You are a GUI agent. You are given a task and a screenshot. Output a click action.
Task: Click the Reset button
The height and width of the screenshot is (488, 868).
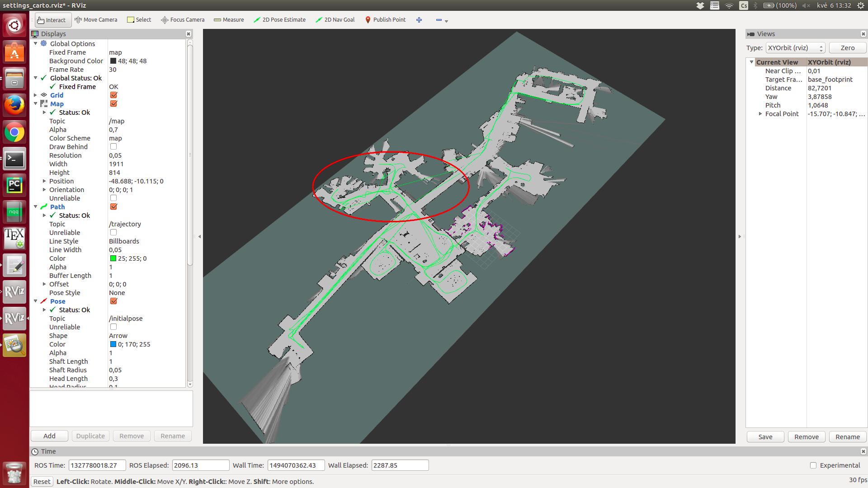(x=42, y=482)
